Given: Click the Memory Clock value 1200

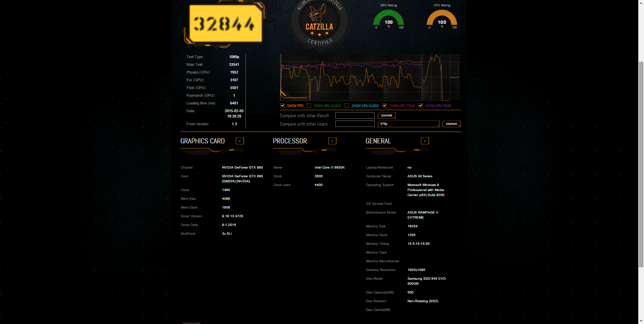Looking at the screenshot, I should pos(412,235).
